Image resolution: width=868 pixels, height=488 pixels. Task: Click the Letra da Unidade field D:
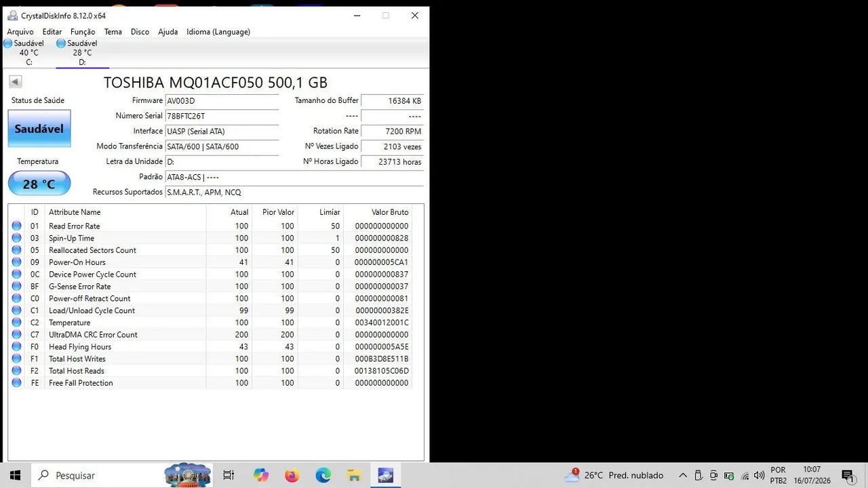pos(222,162)
